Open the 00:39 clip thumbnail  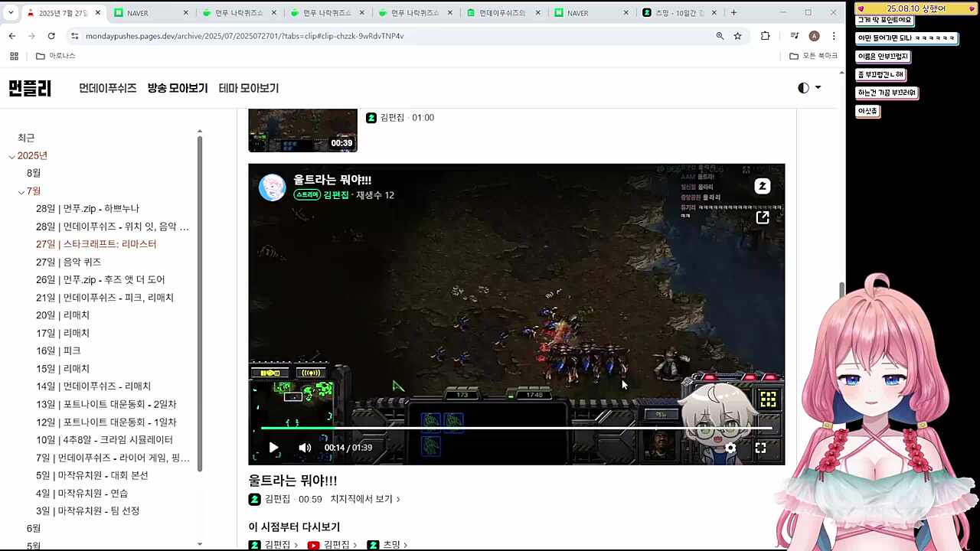tap(302, 130)
